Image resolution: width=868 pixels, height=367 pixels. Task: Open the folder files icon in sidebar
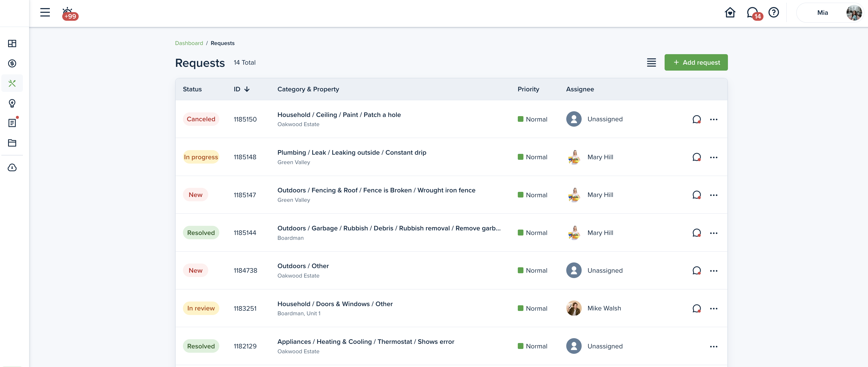coord(12,143)
